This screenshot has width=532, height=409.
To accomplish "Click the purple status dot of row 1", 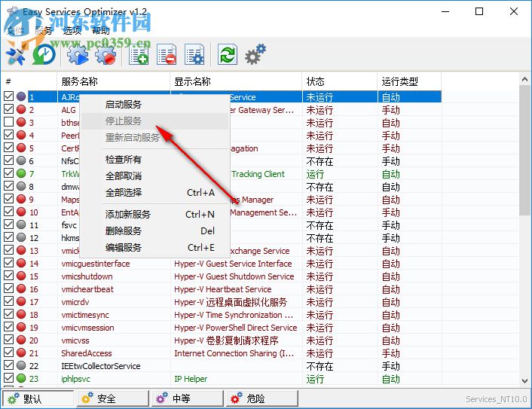I will click(x=21, y=96).
